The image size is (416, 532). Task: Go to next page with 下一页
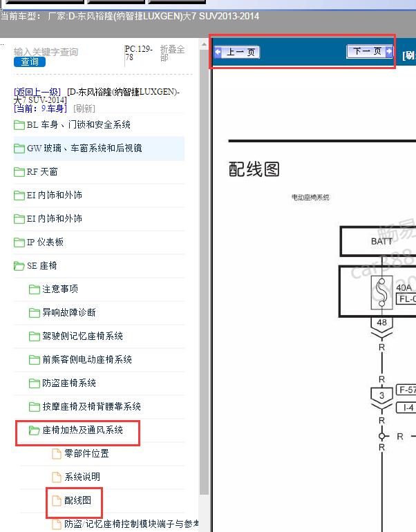click(370, 51)
